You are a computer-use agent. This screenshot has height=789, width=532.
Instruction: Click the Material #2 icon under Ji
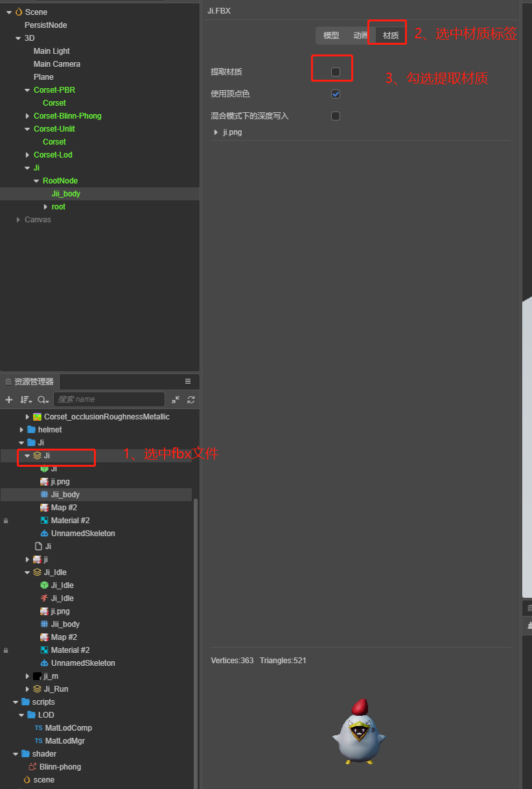(x=44, y=520)
